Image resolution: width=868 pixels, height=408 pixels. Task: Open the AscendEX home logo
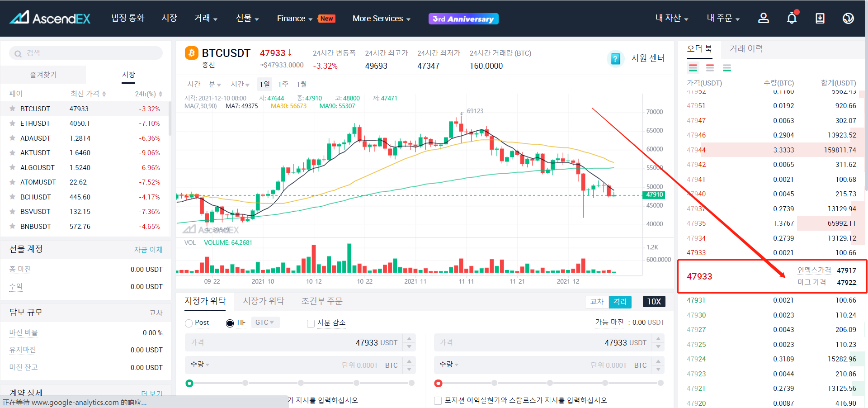pyautogui.click(x=50, y=18)
